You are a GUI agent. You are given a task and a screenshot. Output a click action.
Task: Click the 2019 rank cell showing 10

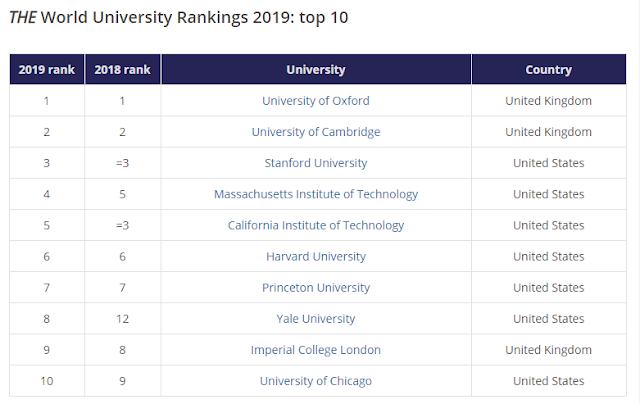point(47,381)
